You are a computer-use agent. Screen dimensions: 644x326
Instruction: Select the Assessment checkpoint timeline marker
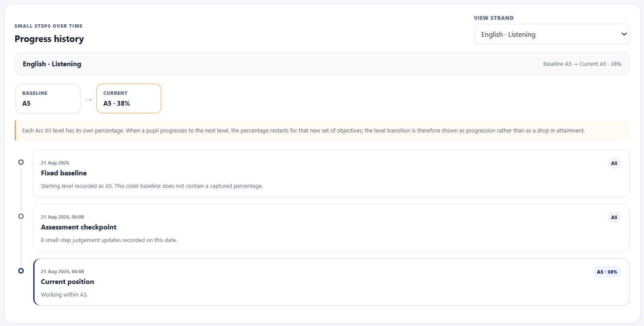coord(21,216)
